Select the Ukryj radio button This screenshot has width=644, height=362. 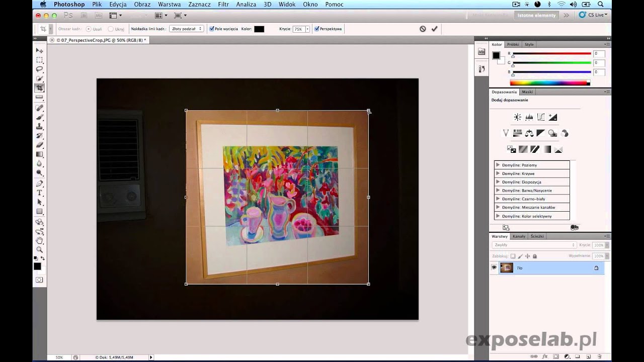111,29
